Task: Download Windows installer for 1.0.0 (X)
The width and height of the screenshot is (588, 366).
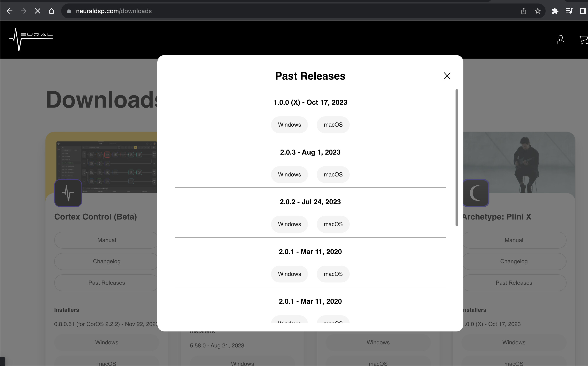Action: [x=289, y=125]
